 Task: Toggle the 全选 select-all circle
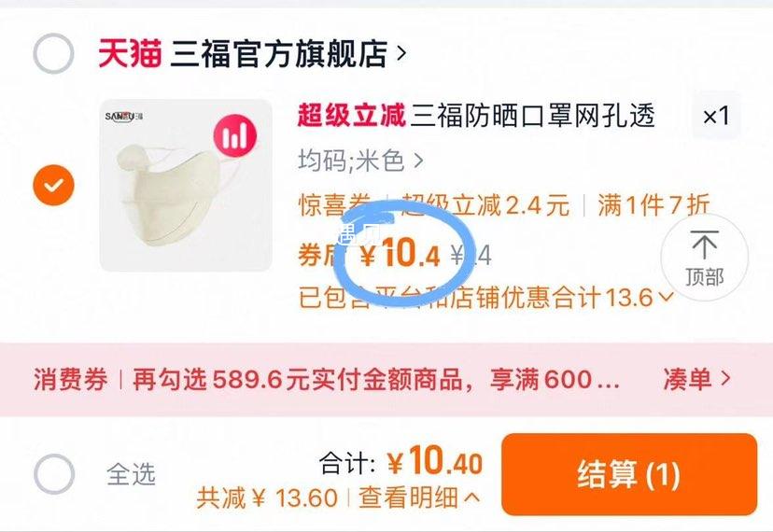(54, 474)
